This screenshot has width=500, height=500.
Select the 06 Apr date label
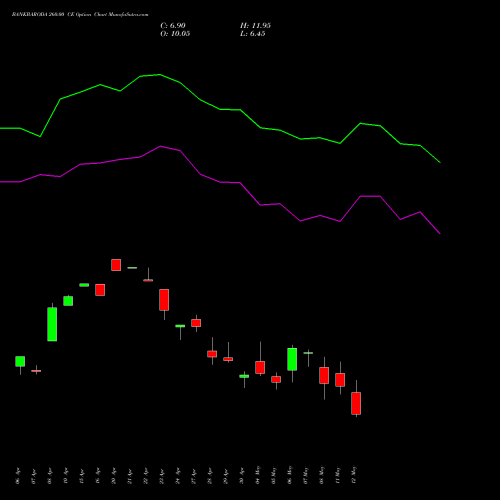(18, 476)
